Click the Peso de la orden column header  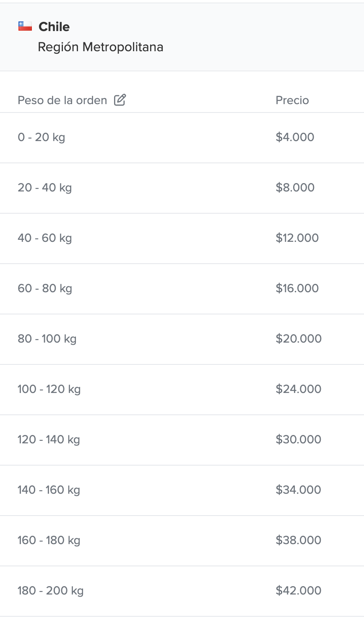62,100
